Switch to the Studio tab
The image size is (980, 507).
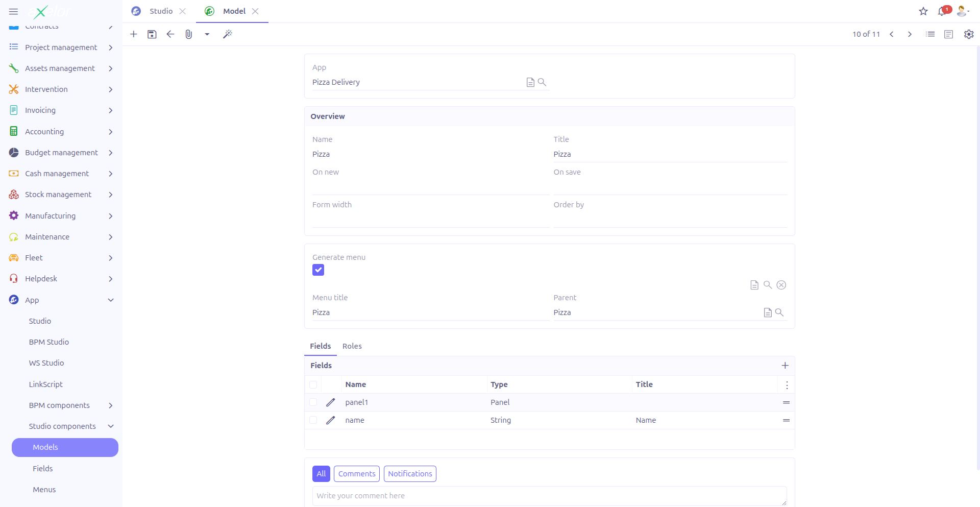point(161,11)
